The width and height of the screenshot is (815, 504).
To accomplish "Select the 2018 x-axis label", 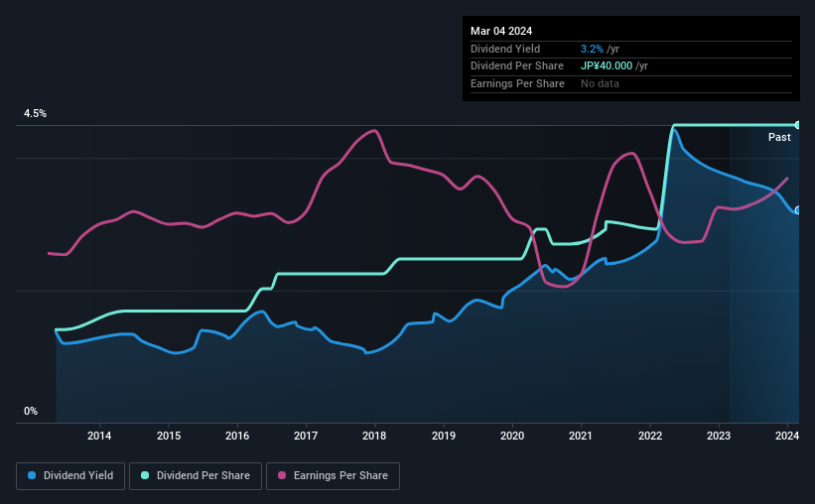I will click(x=374, y=436).
